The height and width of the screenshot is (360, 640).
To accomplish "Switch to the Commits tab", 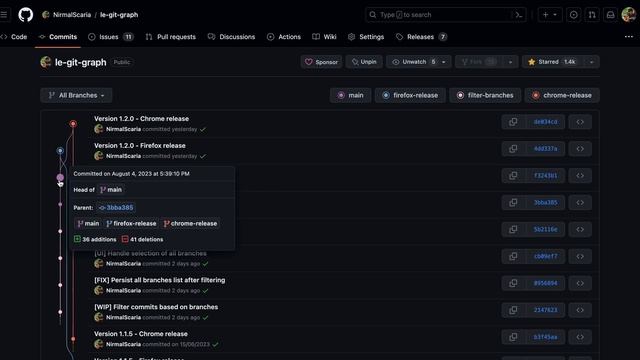I will 58,37.
